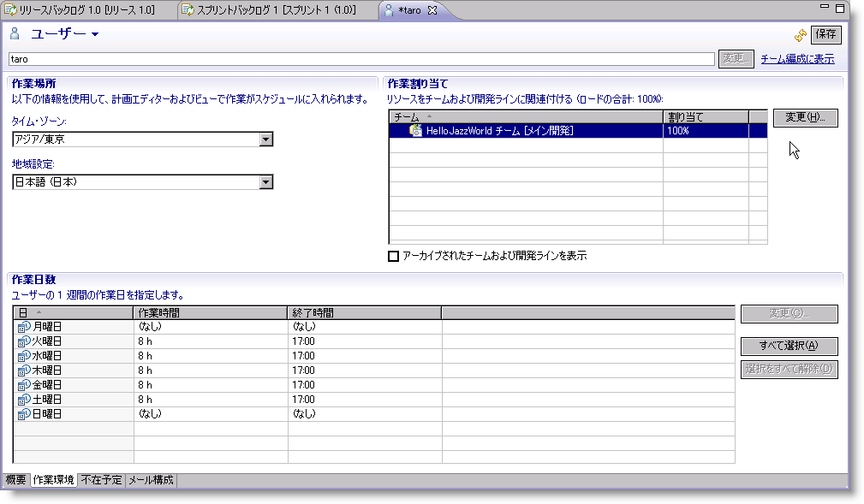Click 17:00 end time for 水曜日
This screenshot has height=504, width=864.
click(365, 356)
